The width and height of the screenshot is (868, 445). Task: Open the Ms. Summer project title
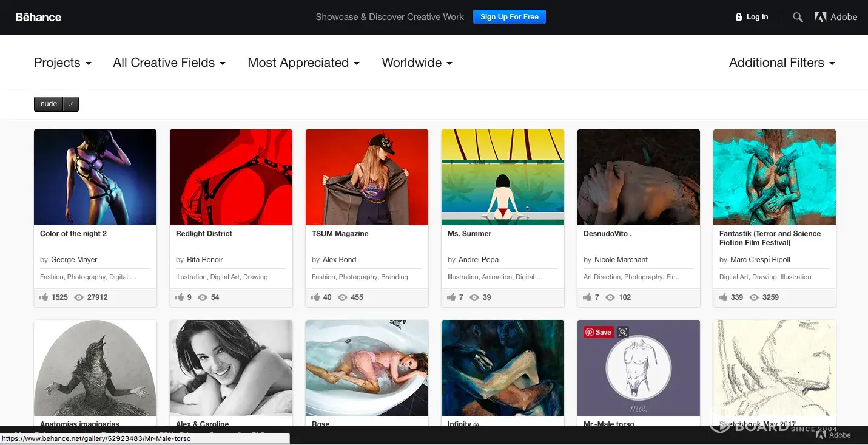point(469,234)
